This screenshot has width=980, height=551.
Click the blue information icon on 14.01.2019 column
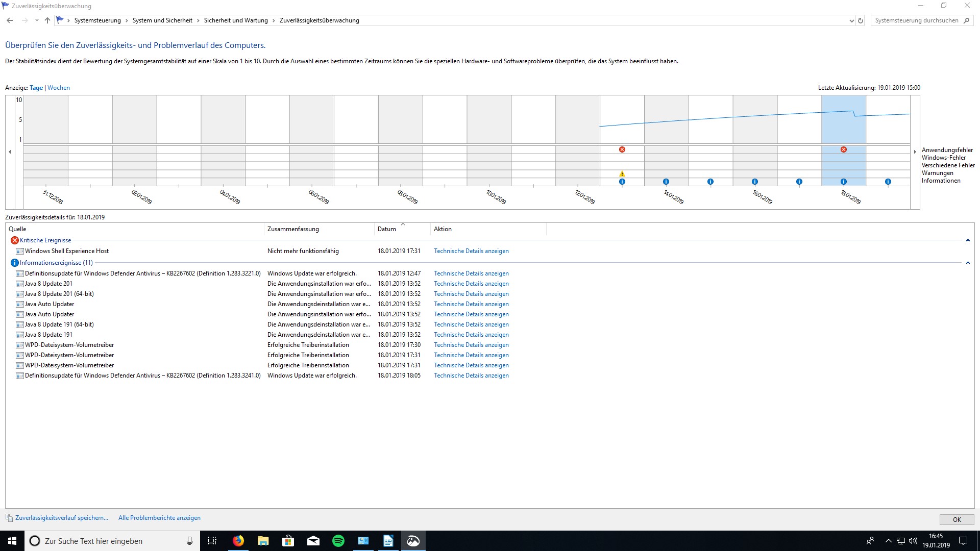[x=666, y=182]
